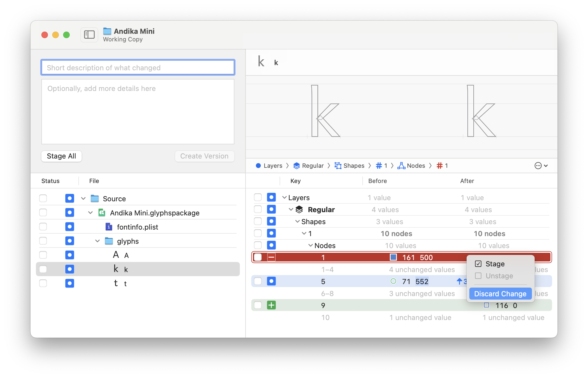
Task: Click the Stage All button
Action: click(x=61, y=156)
